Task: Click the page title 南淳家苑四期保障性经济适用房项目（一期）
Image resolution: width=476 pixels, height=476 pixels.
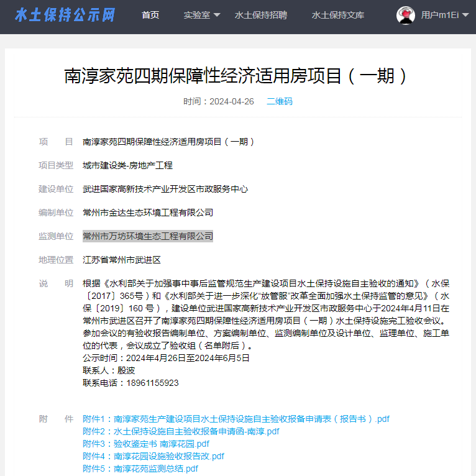Action: pos(236,76)
